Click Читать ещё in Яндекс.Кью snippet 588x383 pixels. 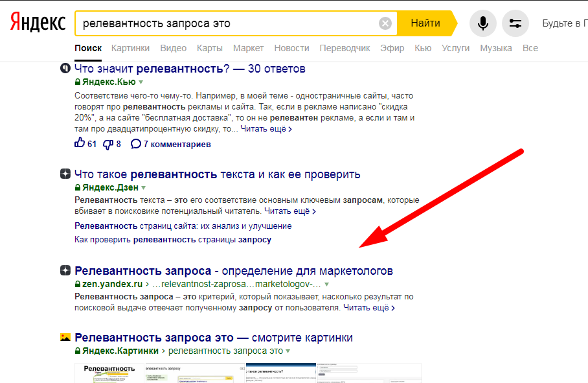click(266, 129)
